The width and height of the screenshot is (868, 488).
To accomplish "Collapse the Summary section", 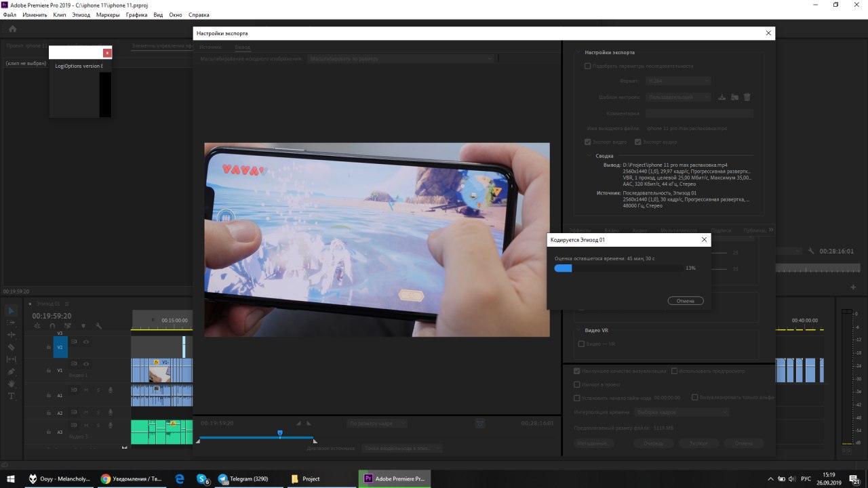I will pyautogui.click(x=590, y=156).
